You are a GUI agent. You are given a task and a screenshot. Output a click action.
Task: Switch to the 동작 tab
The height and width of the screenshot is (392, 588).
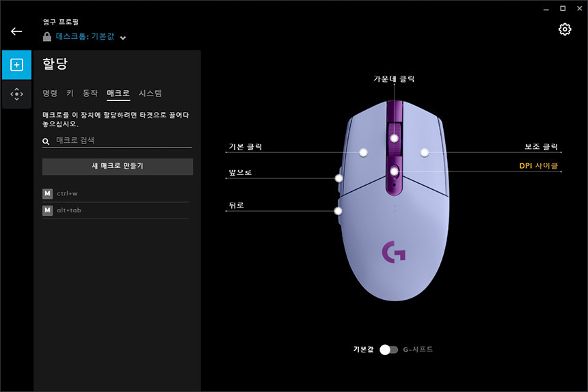pyautogui.click(x=90, y=94)
